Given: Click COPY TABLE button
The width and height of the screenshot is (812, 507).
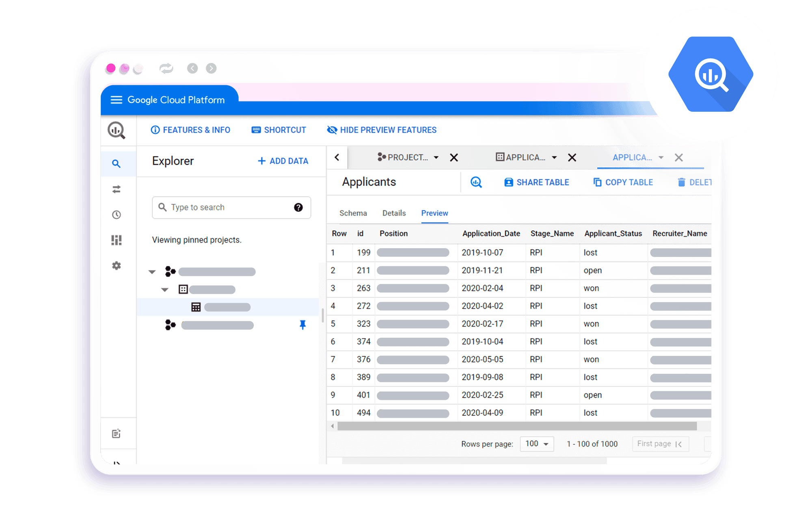Looking at the screenshot, I should 623,182.
